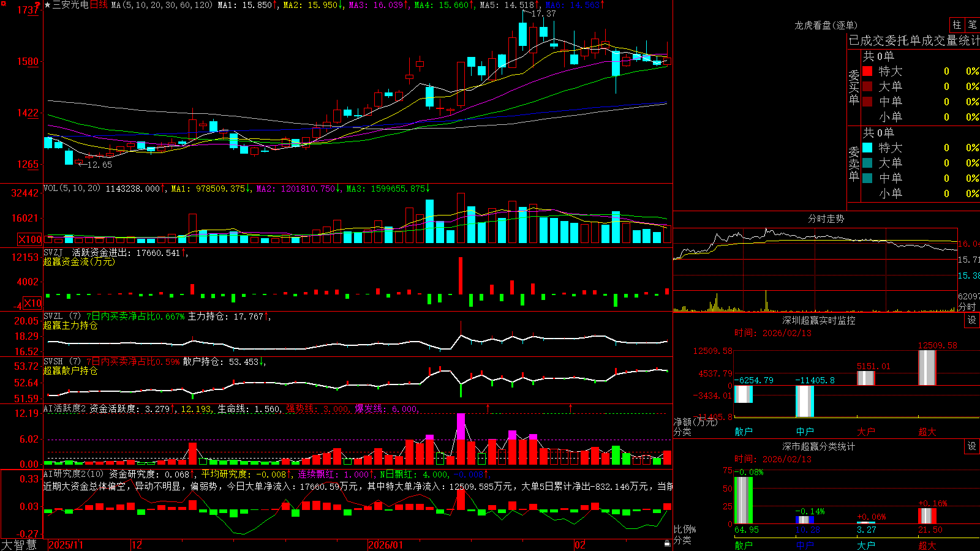Screen dimensions: 980x551
Task: Switch order view to 柱 (bar) mode
Action: tap(957, 25)
